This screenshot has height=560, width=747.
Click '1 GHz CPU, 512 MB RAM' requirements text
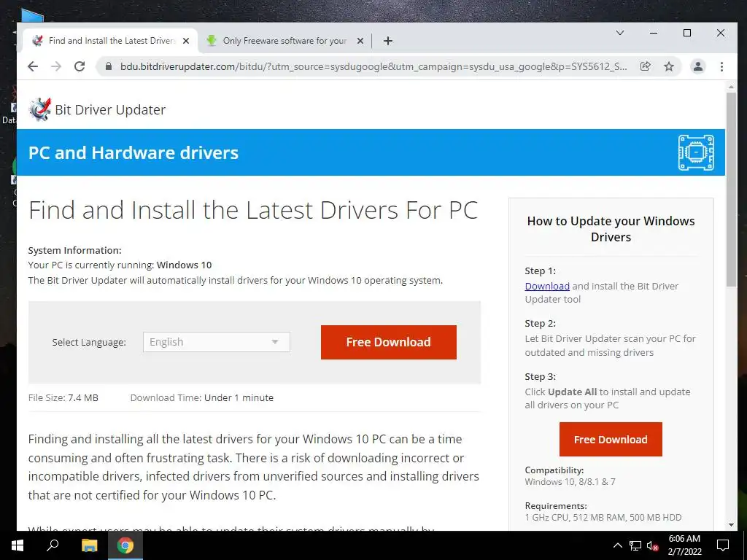603,518
